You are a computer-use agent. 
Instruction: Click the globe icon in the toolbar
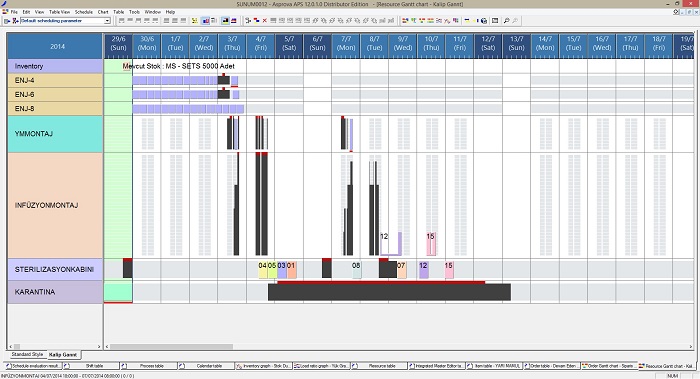click(484, 21)
